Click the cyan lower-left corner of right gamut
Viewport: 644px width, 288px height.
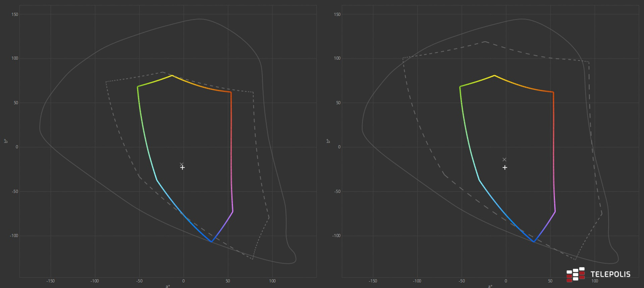[x=479, y=180]
